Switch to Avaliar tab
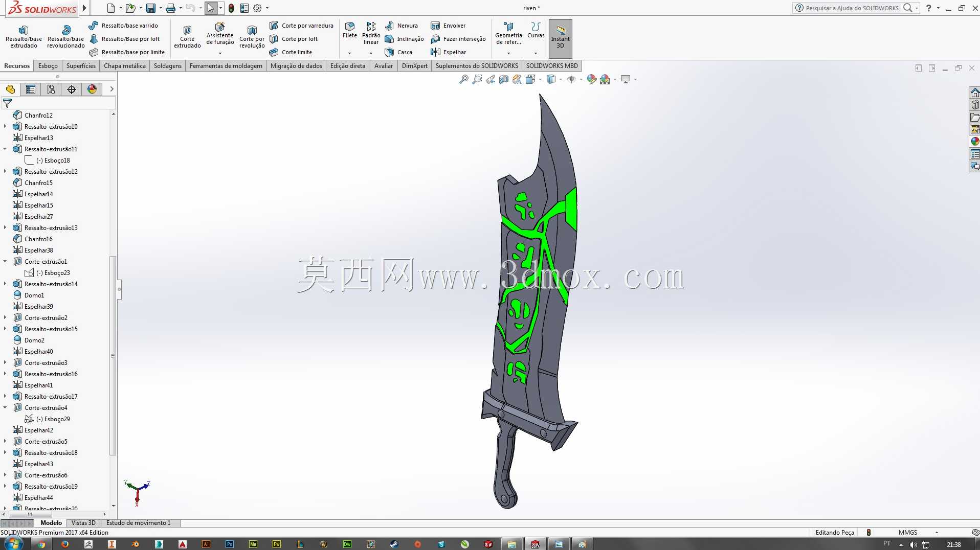The width and height of the screenshot is (980, 550). click(x=384, y=66)
